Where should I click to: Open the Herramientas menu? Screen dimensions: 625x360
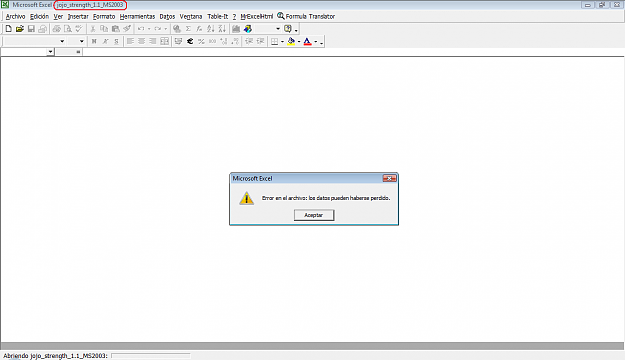137,16
